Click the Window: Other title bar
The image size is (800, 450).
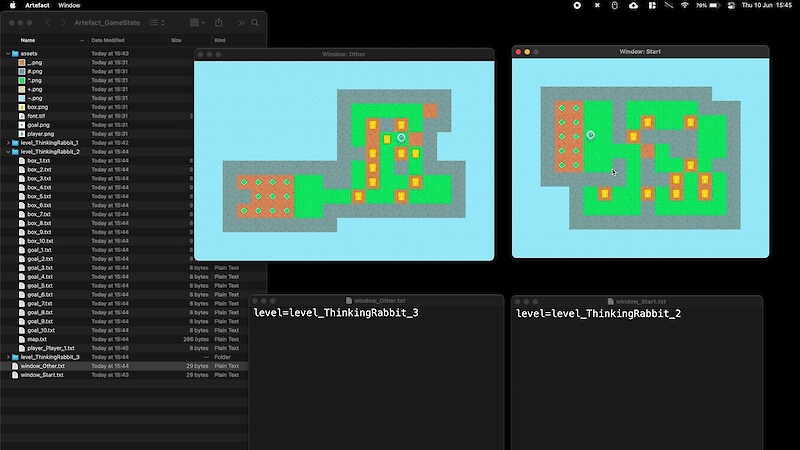click(x=344, y=54)
